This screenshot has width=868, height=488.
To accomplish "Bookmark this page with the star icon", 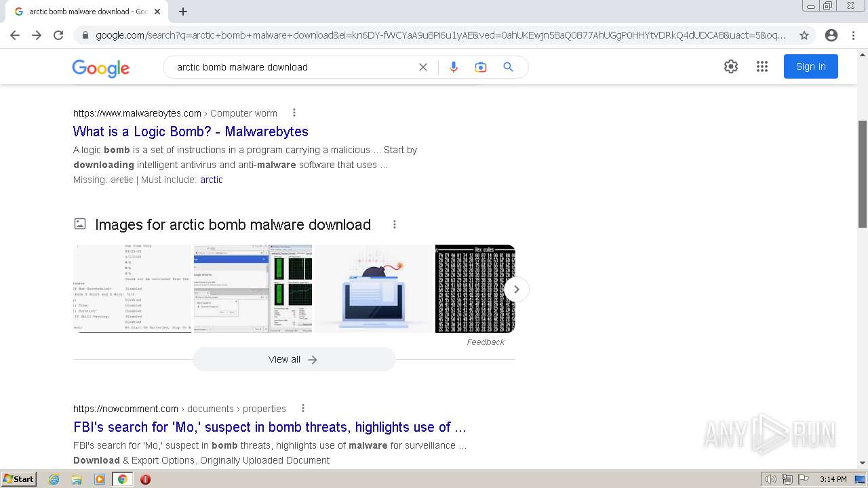I will point(804,35).
